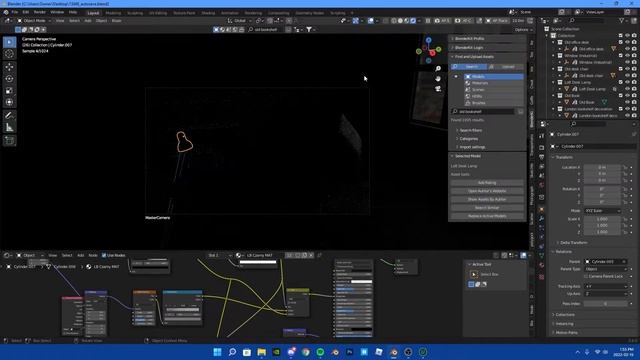Image resolution: width=640 pixels, height=360 pixels.
Task: Click Open Author's Website button
Action: (487, 191)
